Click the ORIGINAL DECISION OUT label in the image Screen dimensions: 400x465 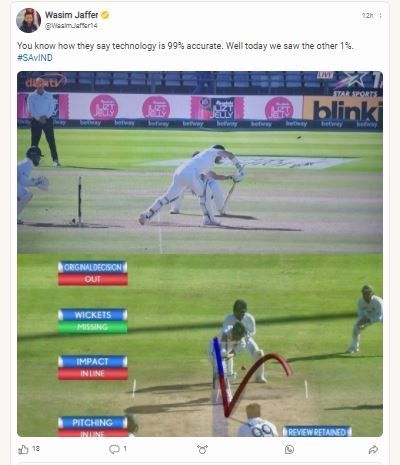(x=93, y=273)
